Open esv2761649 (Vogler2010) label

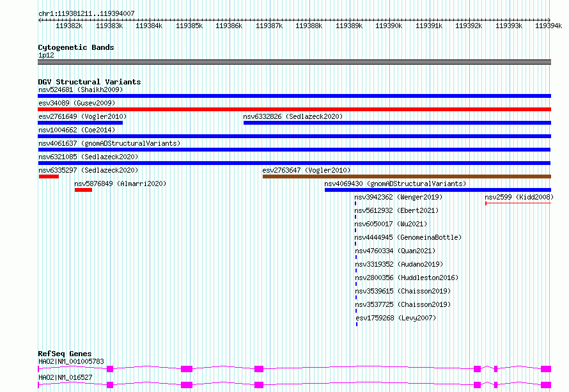tap(82, 116)
